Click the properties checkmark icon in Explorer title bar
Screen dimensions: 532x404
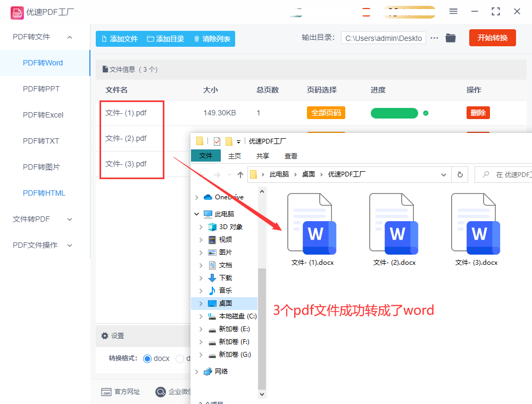click(217, 141)
